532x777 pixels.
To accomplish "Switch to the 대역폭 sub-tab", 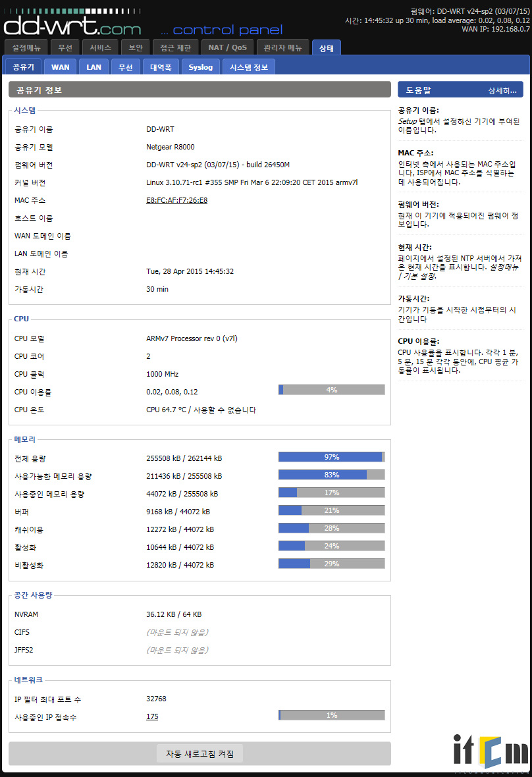I will 161,67.
